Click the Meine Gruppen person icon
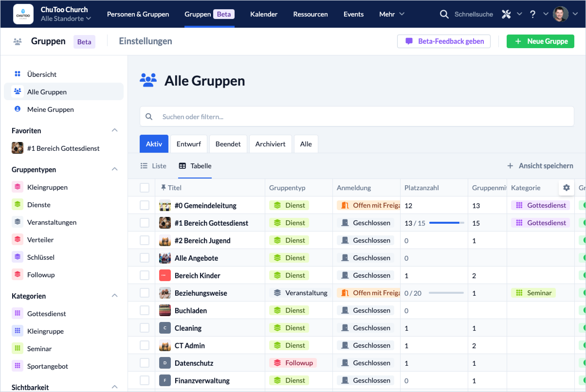Screen dimensions: 586x392 coord(17,109)
